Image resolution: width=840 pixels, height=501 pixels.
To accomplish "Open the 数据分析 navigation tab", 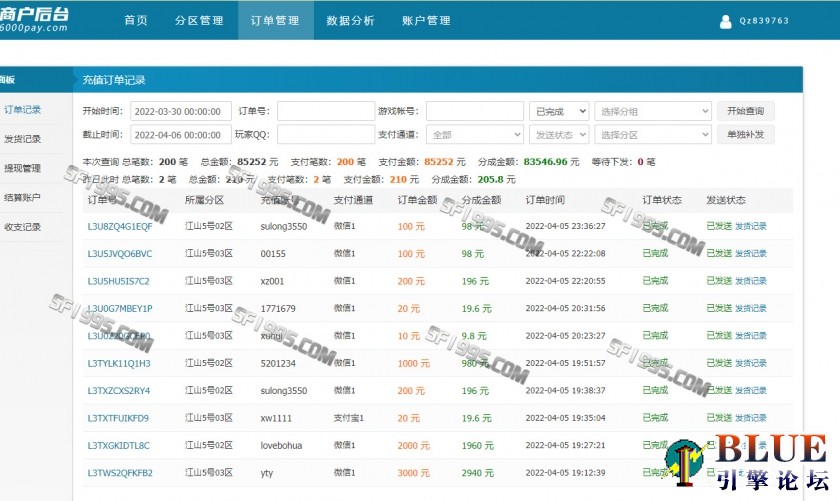I will coord(351,20).
